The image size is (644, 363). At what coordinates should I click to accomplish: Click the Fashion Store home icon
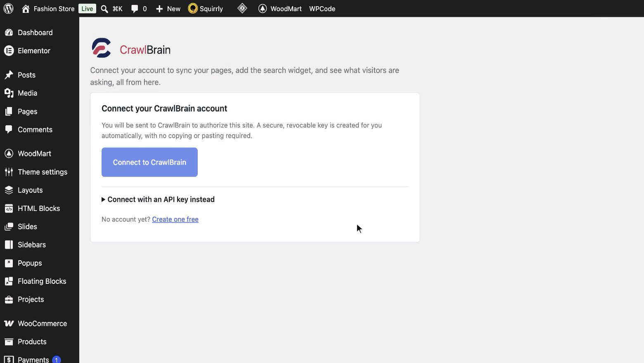26,9
